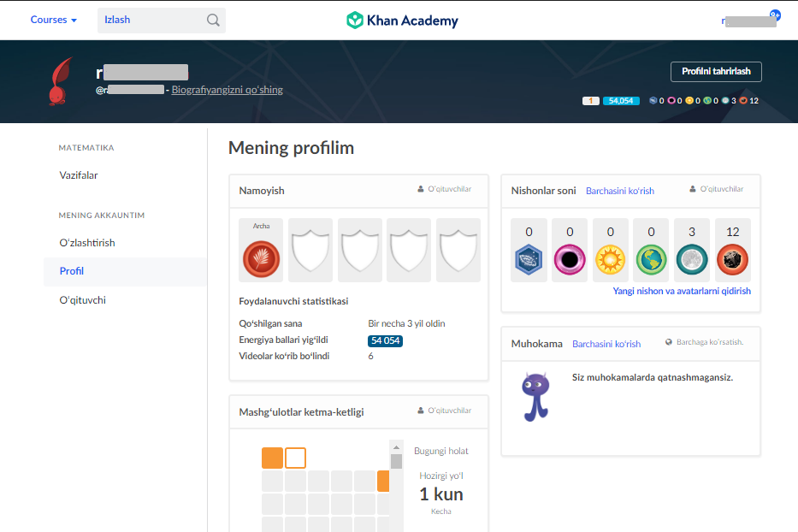
Task: Click the outlined orange streak square
Action: coord(295,458)
